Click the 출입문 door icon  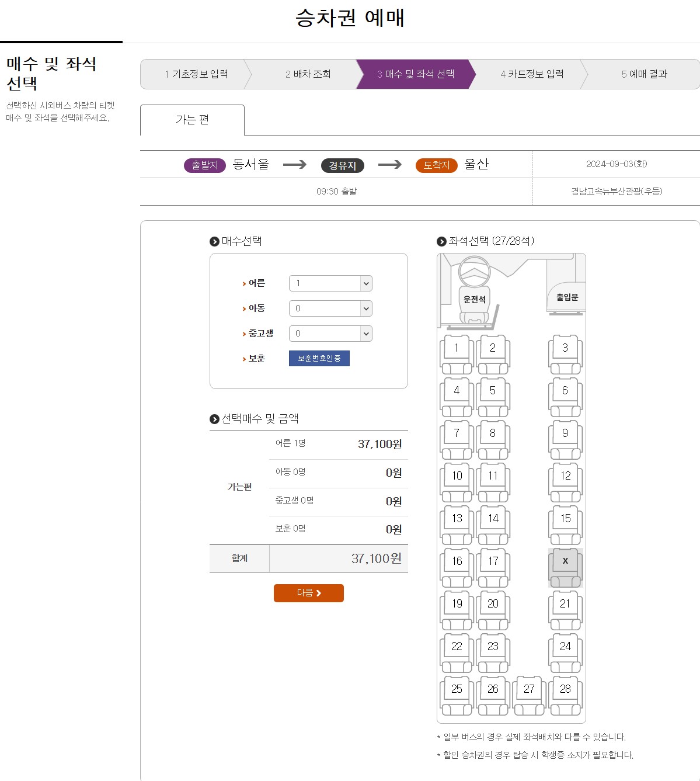pyautogui.click(x=564, y=297)
